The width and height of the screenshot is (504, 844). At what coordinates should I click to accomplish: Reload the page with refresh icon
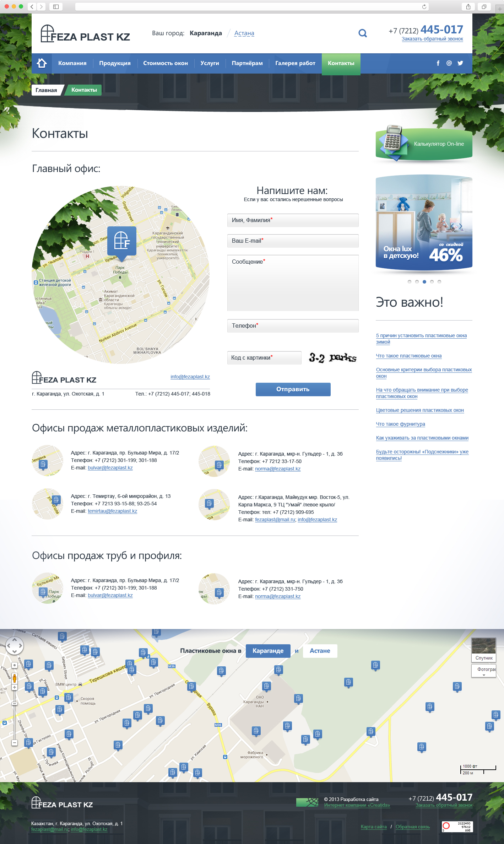(x=424, y=6)
